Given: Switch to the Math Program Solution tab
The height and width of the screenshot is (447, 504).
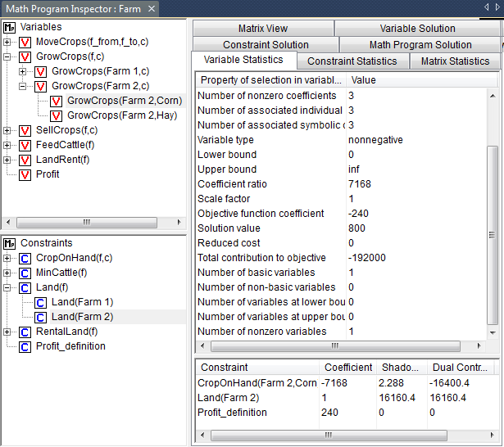Looking at the screenshot, I should pyautogui.click(x=420, y=45).
